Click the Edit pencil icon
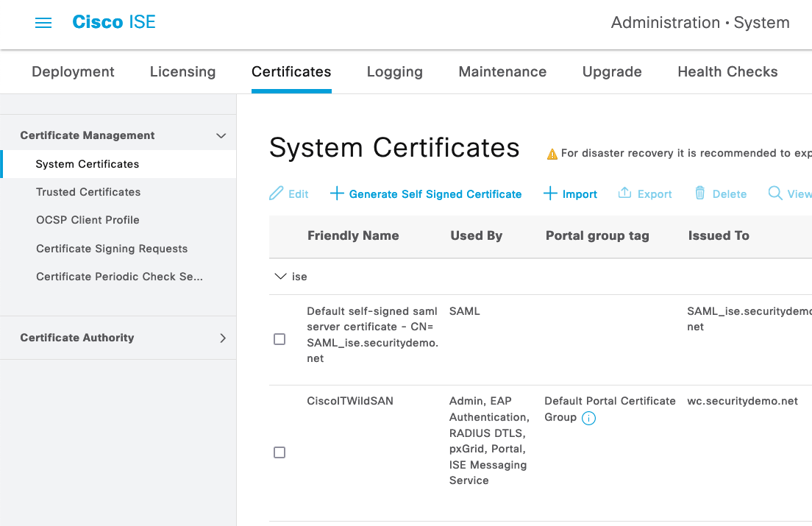Viewport: 812px width, 526px height. point(275,193)
